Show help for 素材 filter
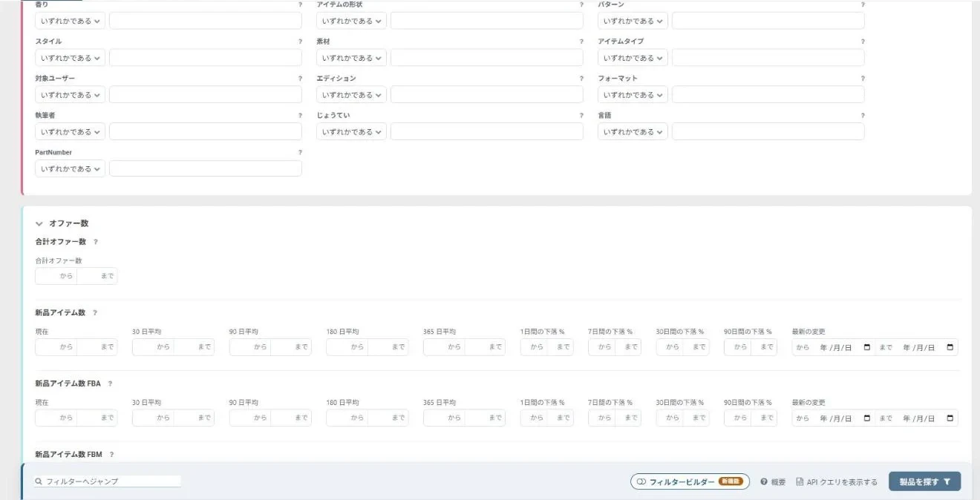This screenshot has height=500, width=980. pos(581,42)
